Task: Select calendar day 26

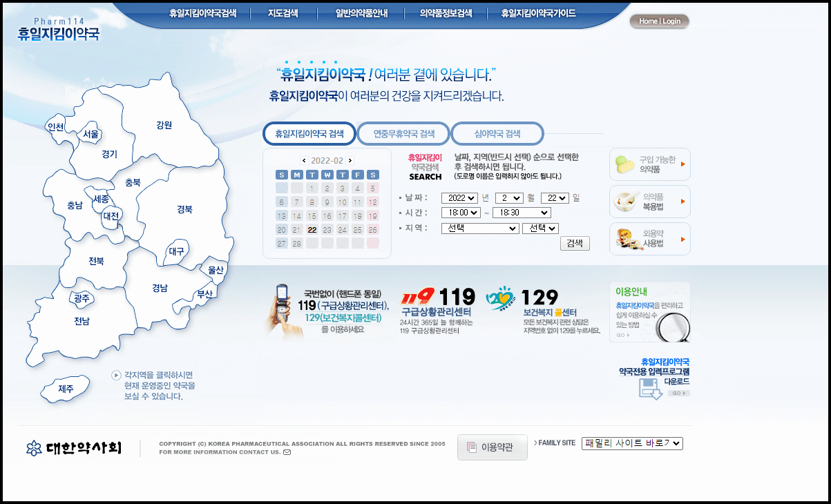Action: pos(373,230)
